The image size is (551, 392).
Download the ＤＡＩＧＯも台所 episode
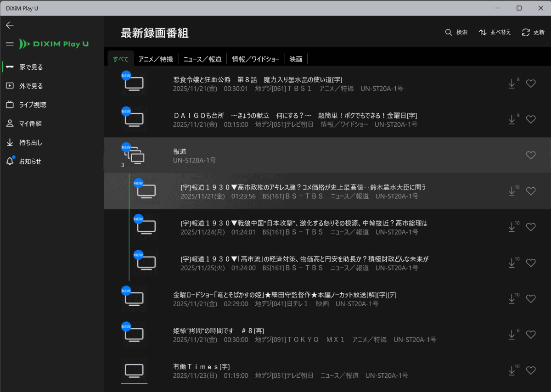pos(512,119)
